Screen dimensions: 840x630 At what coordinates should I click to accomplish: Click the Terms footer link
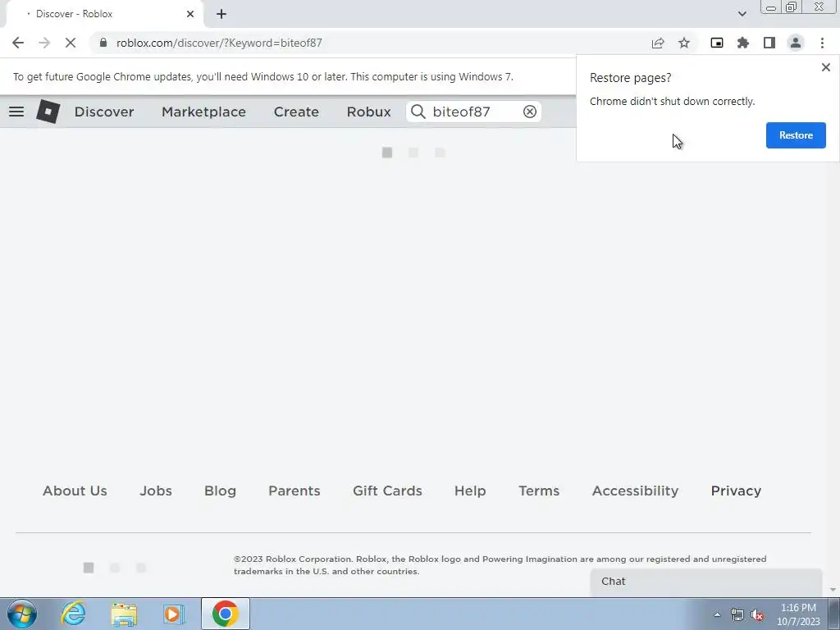click(x=539, y=491)
